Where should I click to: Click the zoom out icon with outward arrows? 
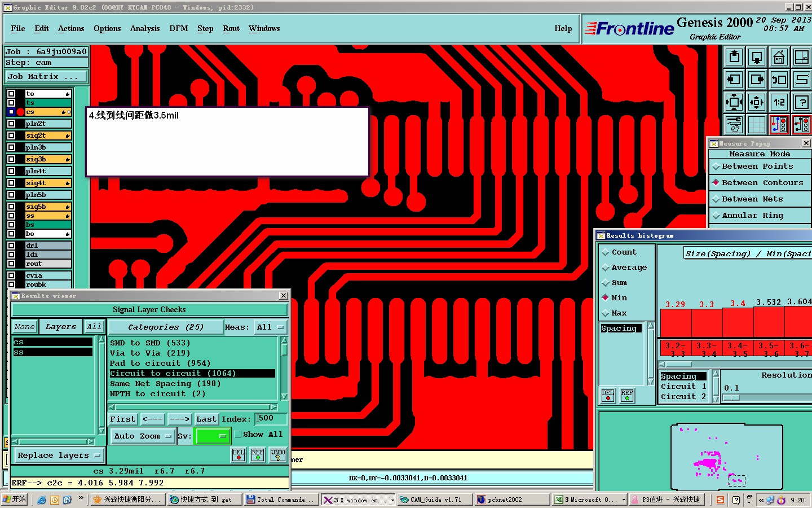click(x=757, y=102)
